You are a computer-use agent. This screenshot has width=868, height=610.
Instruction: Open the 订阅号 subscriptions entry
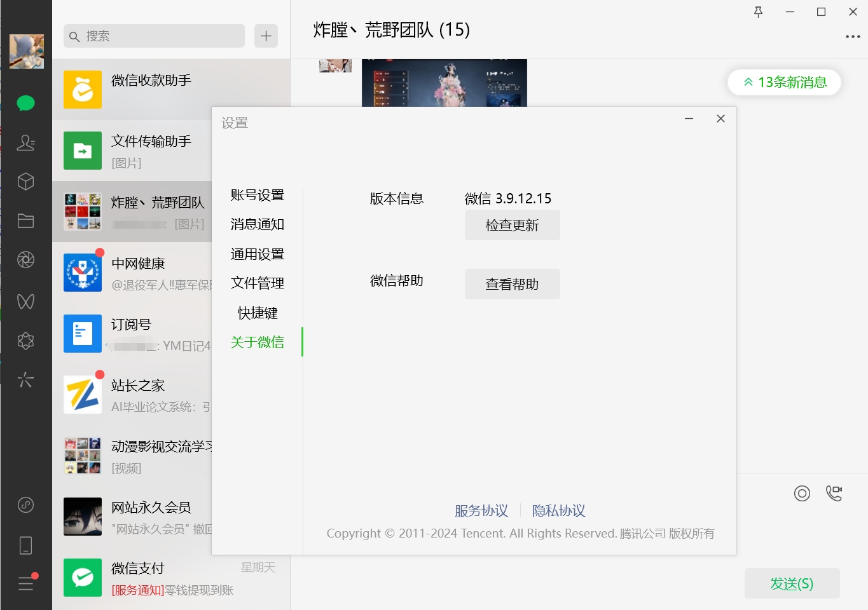coord(132,334)
